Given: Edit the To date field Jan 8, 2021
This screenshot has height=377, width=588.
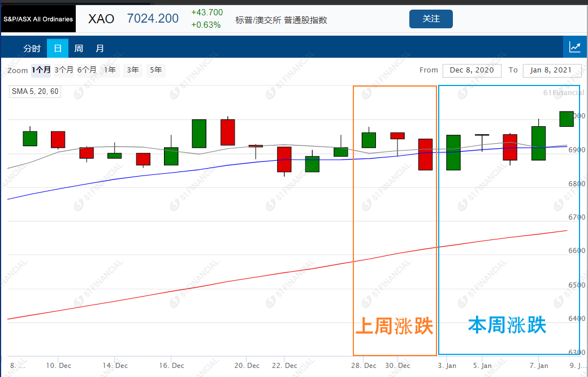Looking at the screenshot, I should click(552, 70).
